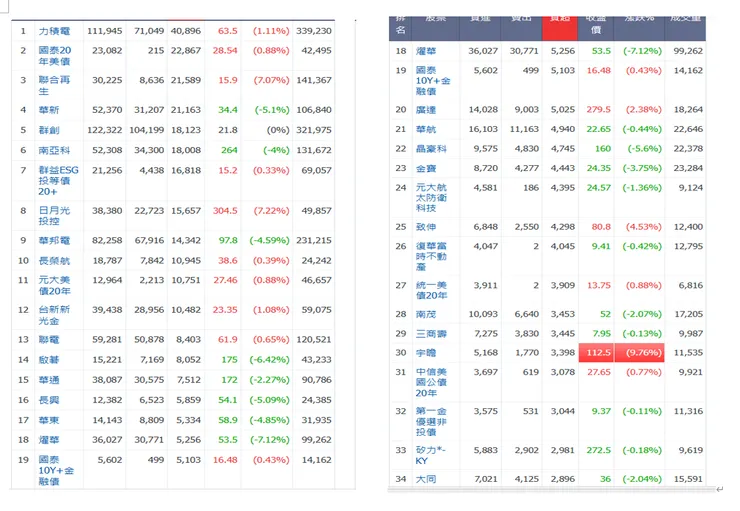Click the 群益ESG投等債20+ link
740x511 pixels.
pos(56,179)
